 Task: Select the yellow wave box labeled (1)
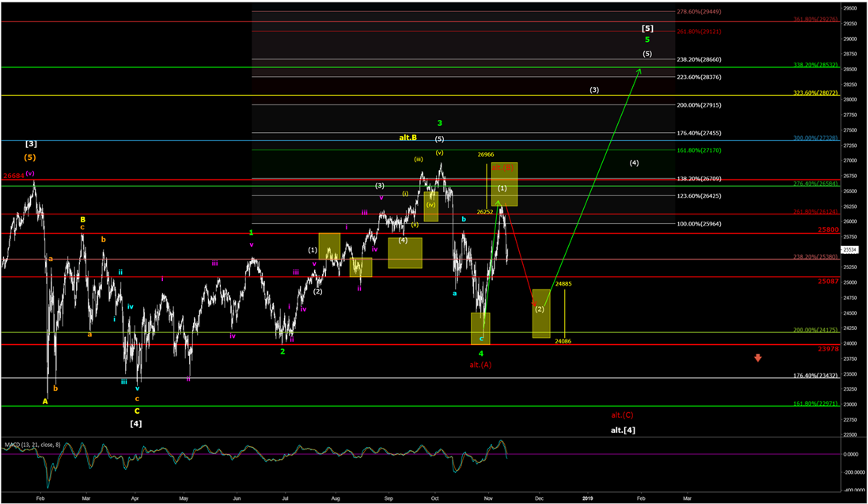[x=330, y=248]
